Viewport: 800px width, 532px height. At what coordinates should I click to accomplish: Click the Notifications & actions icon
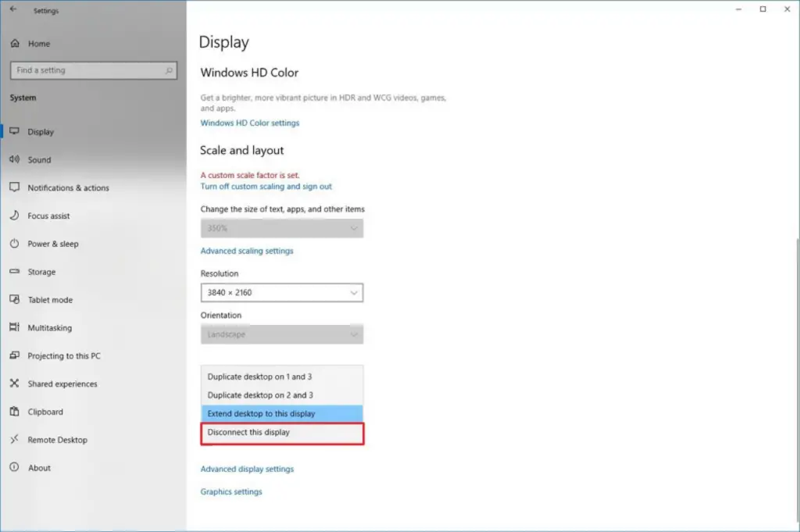coord(14,187)
